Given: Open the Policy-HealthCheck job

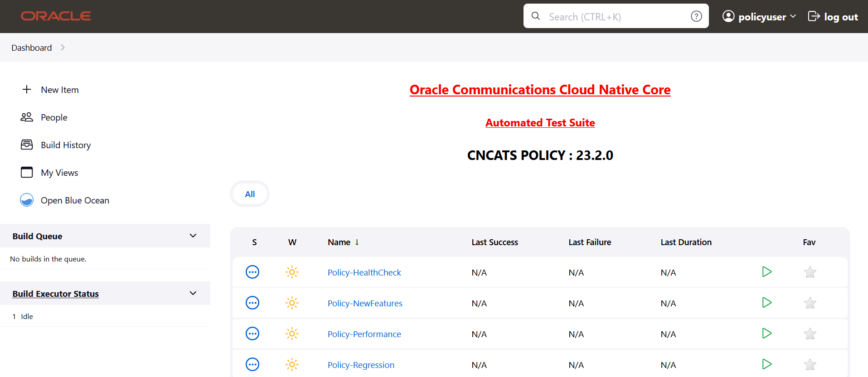Looking at the screenshot, I should (x=364, y=272).
